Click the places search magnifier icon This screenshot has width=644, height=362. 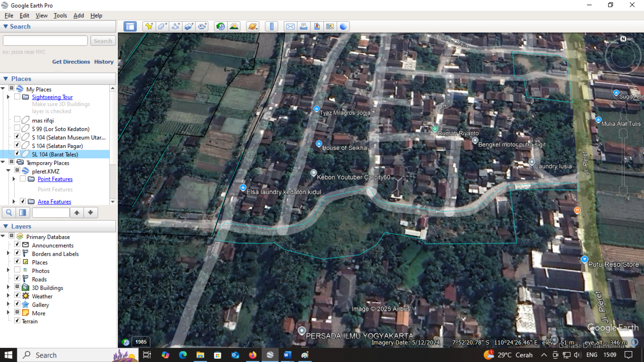click(x=9, y=212)
